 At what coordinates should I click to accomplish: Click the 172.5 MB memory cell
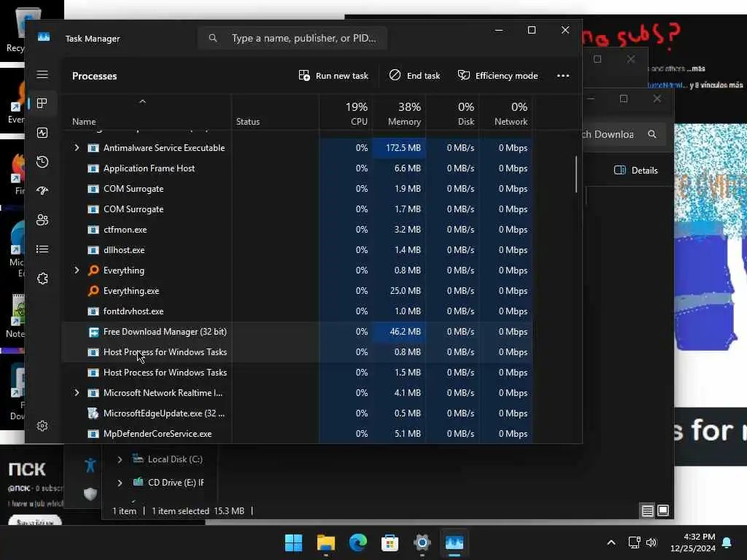(x=399, y=147)
